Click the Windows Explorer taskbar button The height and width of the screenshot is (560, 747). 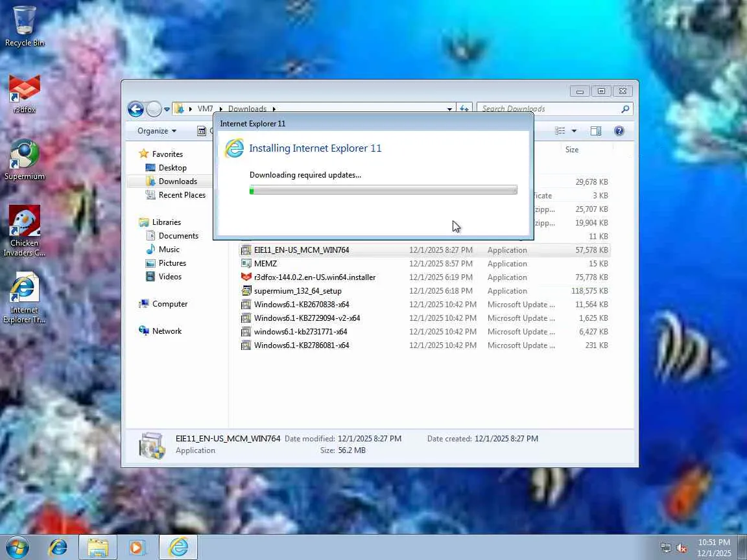tap(98, 547)
